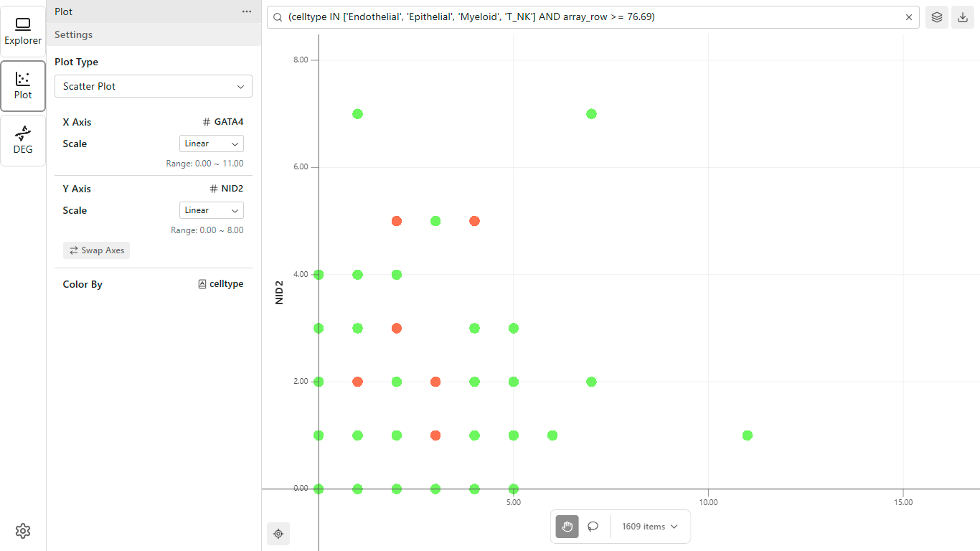This screenshot has width=980, height=551.
Task: Click the Y Axis range 0.00 ~ 8.00 link
Action: pos(206,230)
